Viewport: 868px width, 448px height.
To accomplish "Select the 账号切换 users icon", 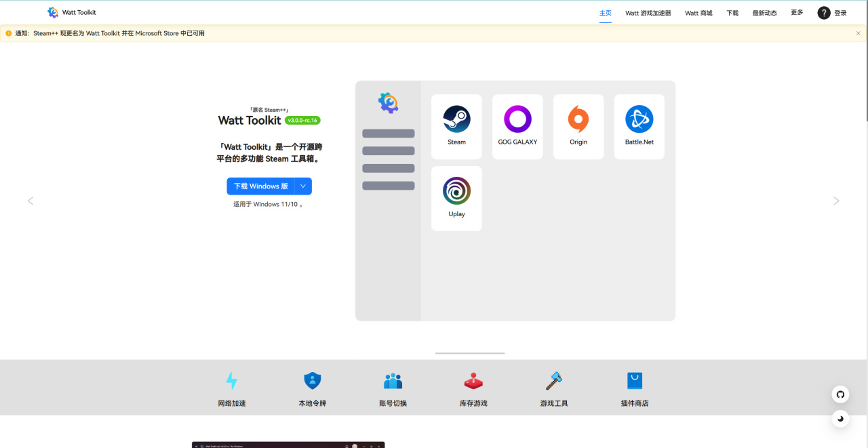I will (x=393, y=381).
